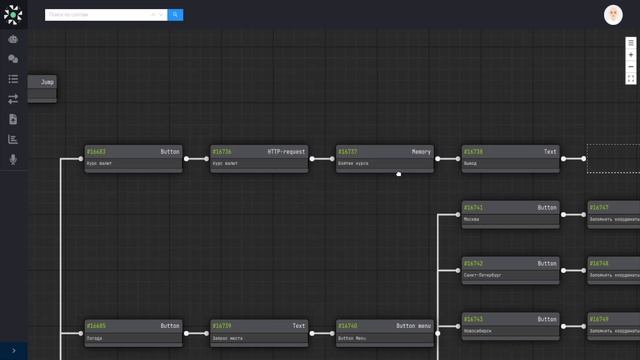This screenshot has height=360, width=640.
Task: Open the list view icon in sidebar
Action: [13, 79]
